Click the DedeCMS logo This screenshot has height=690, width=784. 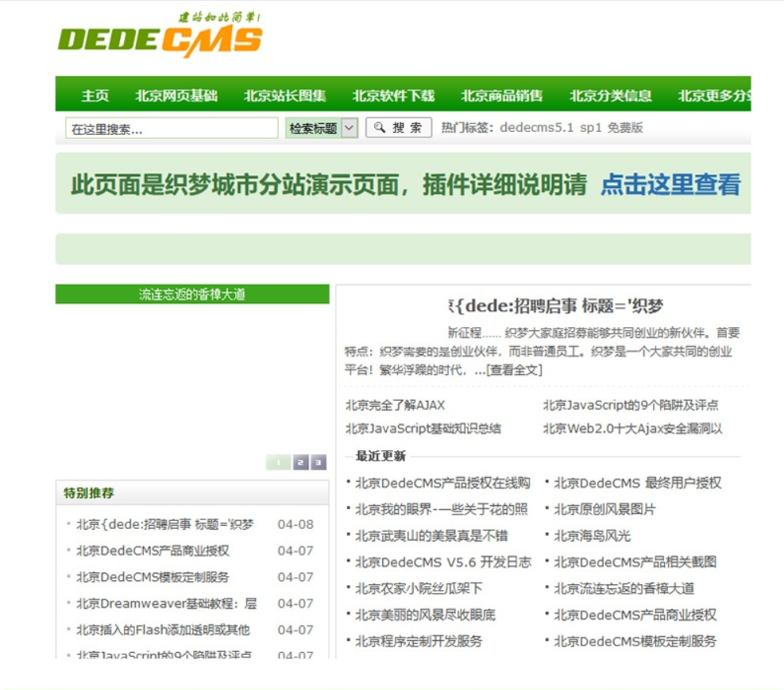[159, 36]
